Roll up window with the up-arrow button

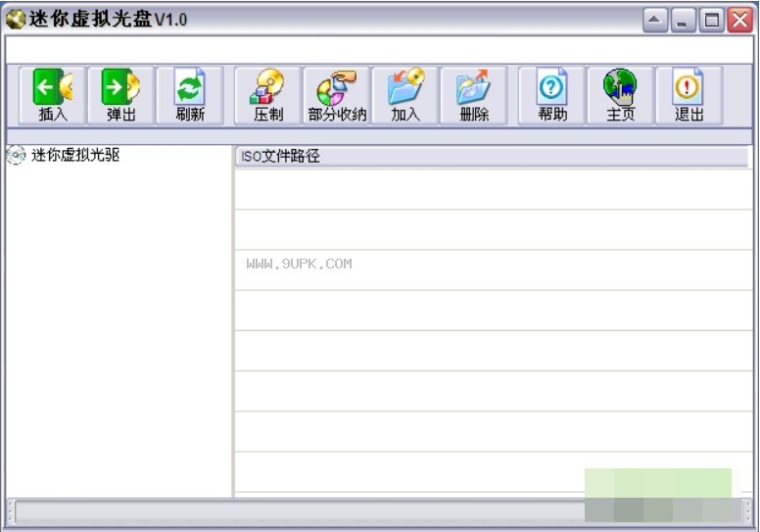coord(655,20)
